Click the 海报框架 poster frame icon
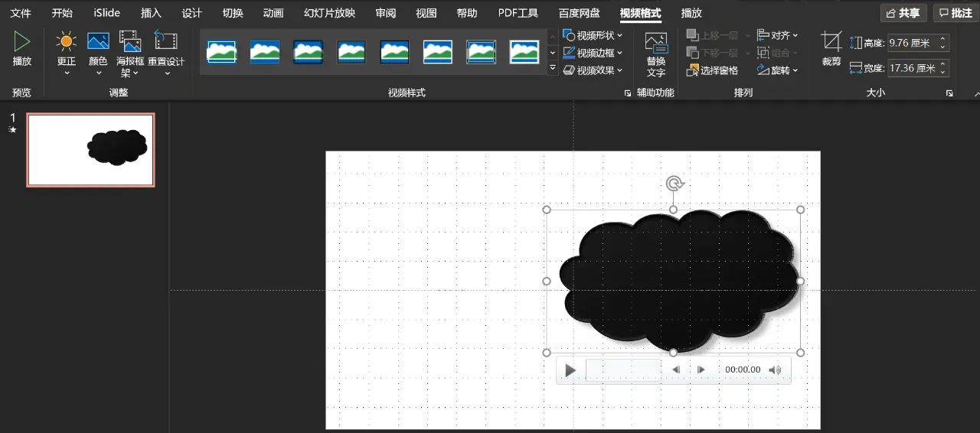 pyautogui.click(x=130, y=43)
